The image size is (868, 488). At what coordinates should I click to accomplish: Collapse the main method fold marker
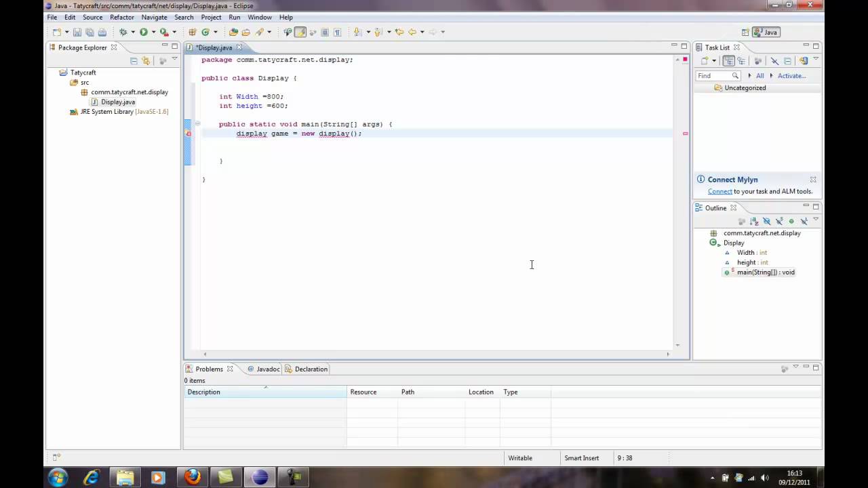tap(197, 124)
